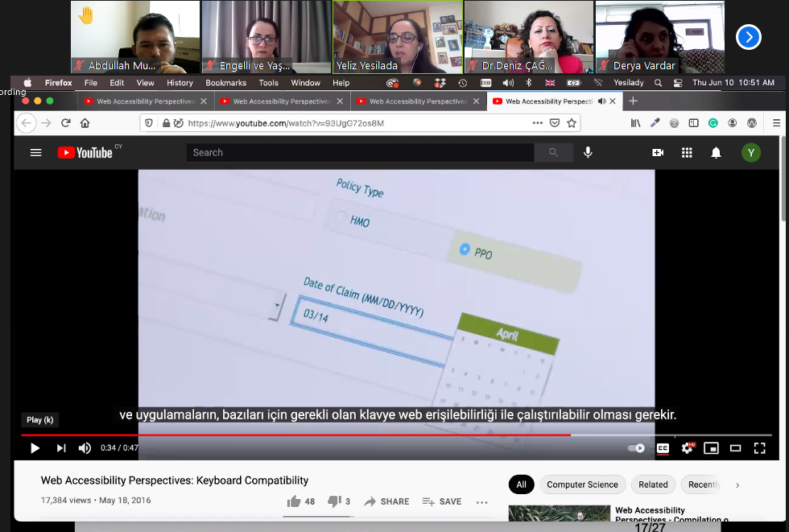Open the YouTube apps grid icon

pos(687,152)
